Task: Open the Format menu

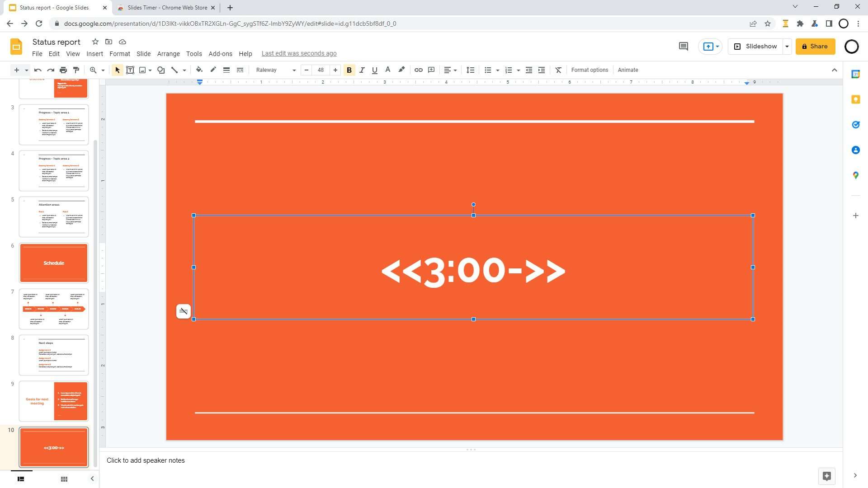Action: pyautogui.click(x=118, y=53)
